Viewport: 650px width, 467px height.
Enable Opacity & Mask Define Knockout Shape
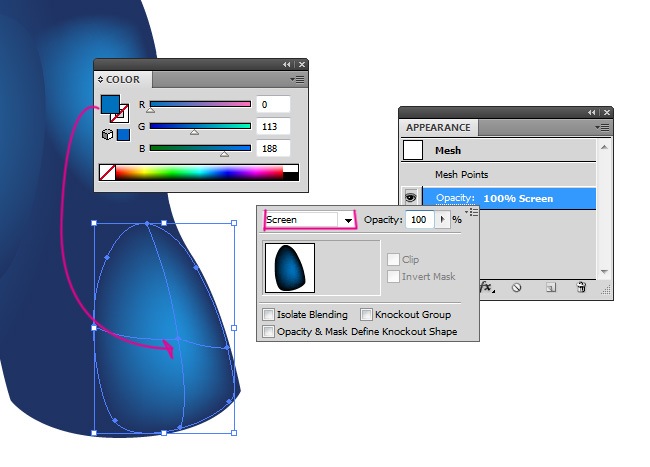pyautogui.click(x=268, y=331)
